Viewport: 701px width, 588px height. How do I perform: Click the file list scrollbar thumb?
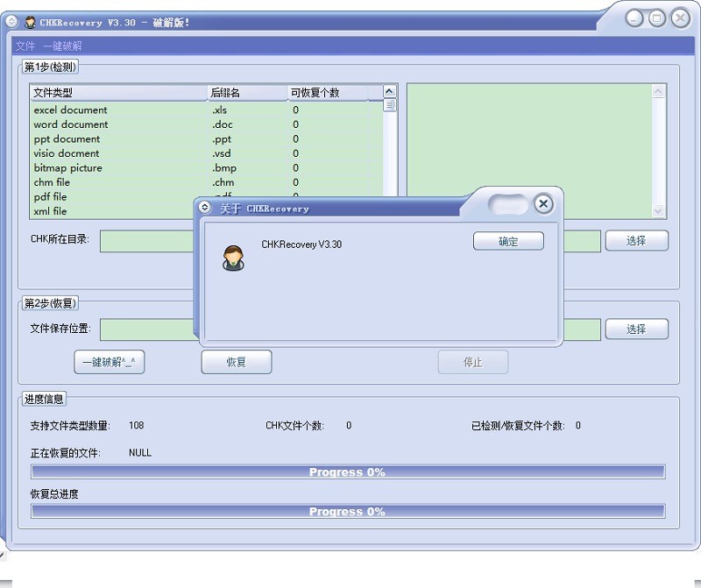pyautogui.click(x=390, y=105)
